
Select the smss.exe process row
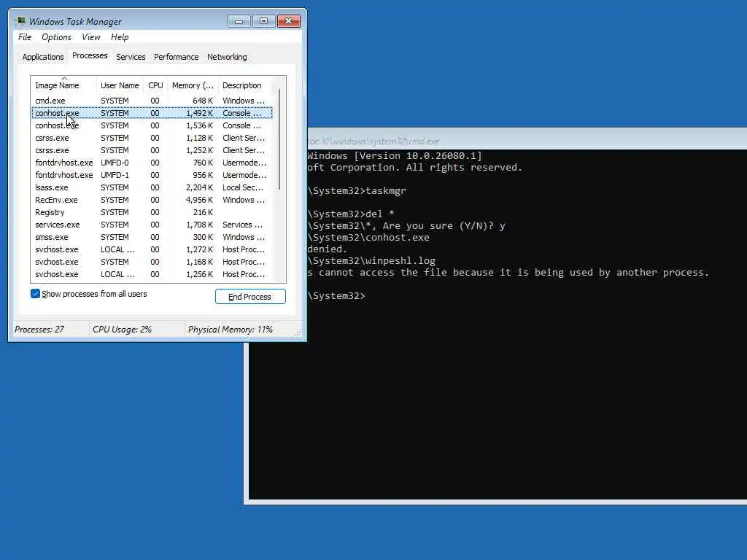[152, 237]
